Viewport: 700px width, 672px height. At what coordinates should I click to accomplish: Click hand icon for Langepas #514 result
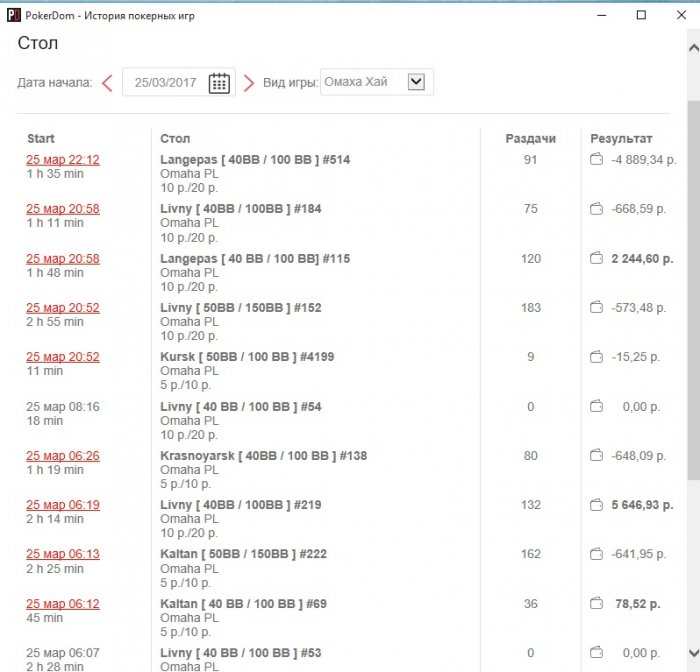point(597,160)
